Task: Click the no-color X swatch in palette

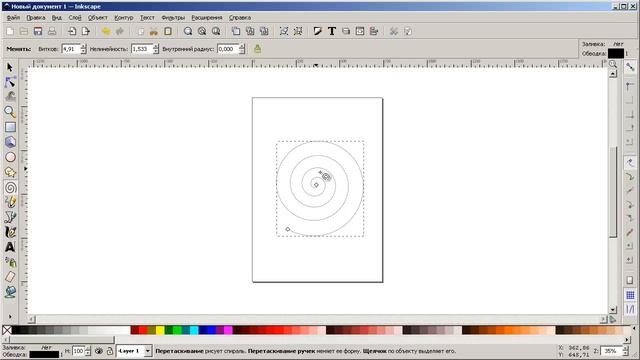Action: pos(7,330)
